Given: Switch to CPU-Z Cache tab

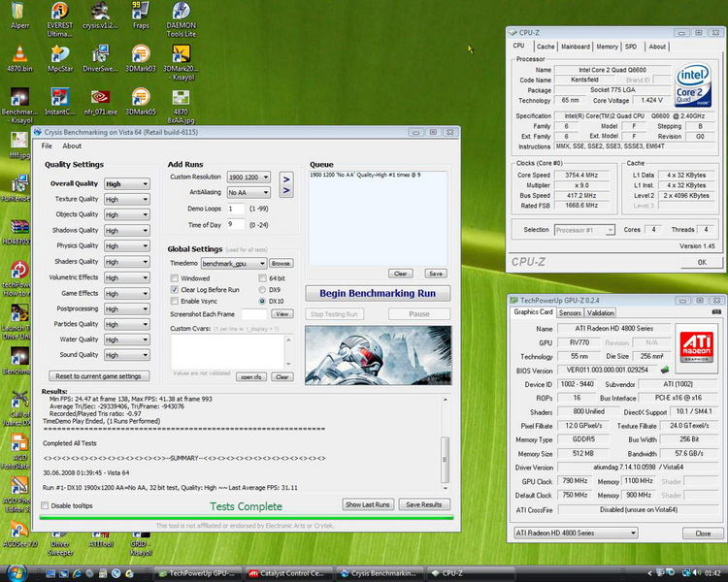Looking at the screenshot, I should click(546, 47).
